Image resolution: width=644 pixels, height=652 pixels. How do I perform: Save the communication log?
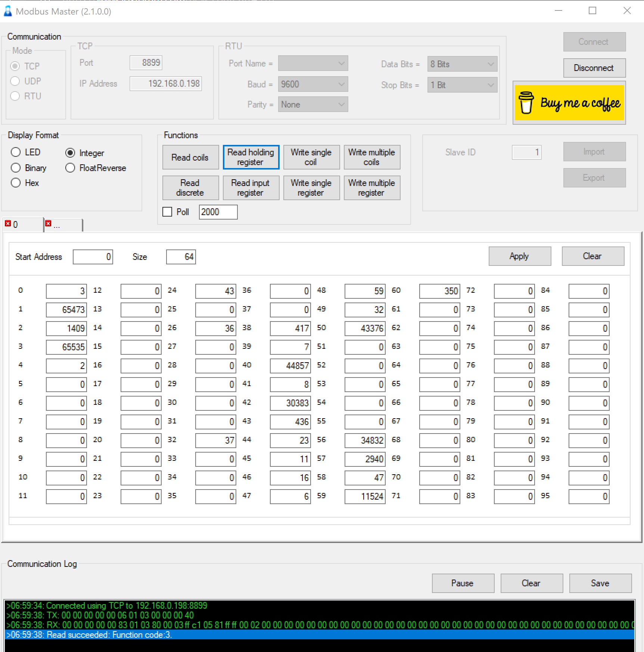coord(600,583)
